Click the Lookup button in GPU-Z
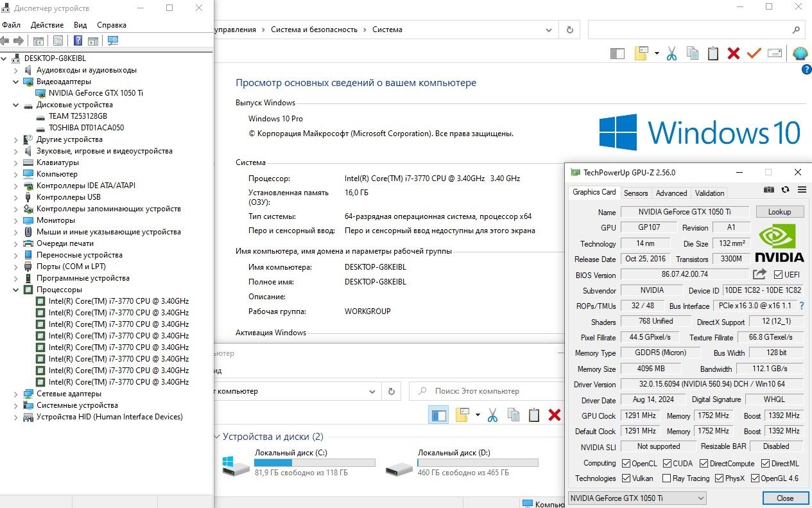 (x=779, y=212)
